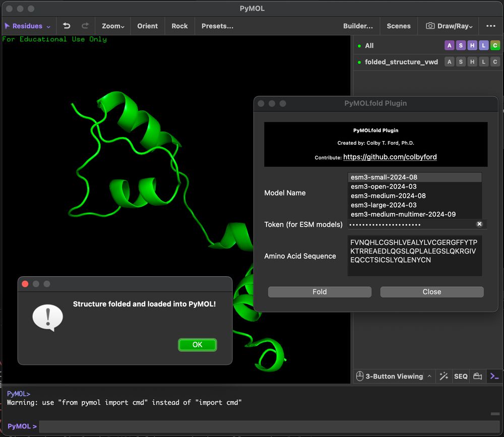
Task: Clear the token field with the X icon
Action: coord(479,224)
